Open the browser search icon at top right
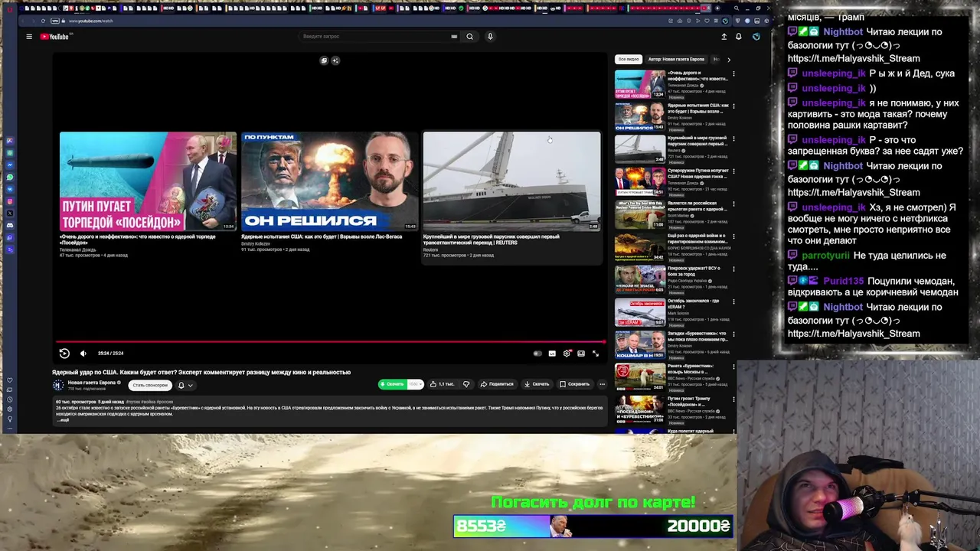Screen dimensions: 980x551 click(737, 8)
